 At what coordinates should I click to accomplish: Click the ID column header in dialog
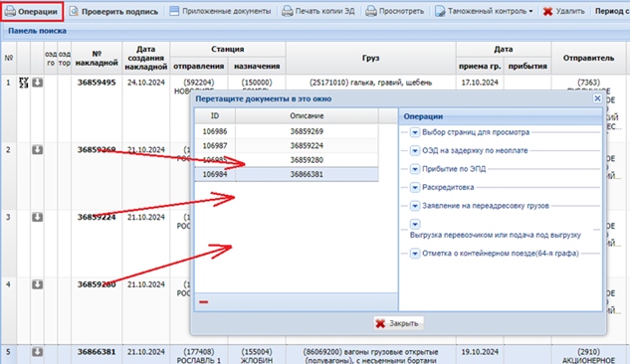coord(215,115)
